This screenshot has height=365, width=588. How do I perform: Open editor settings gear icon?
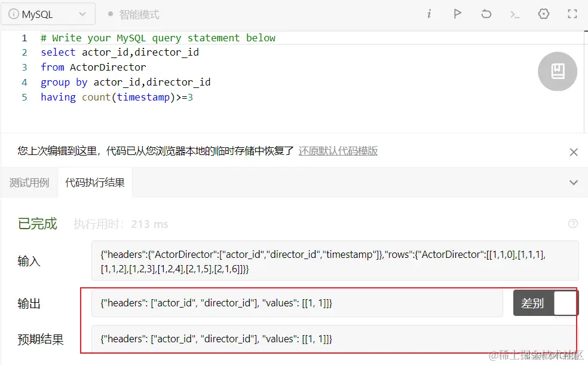(543, 14)
